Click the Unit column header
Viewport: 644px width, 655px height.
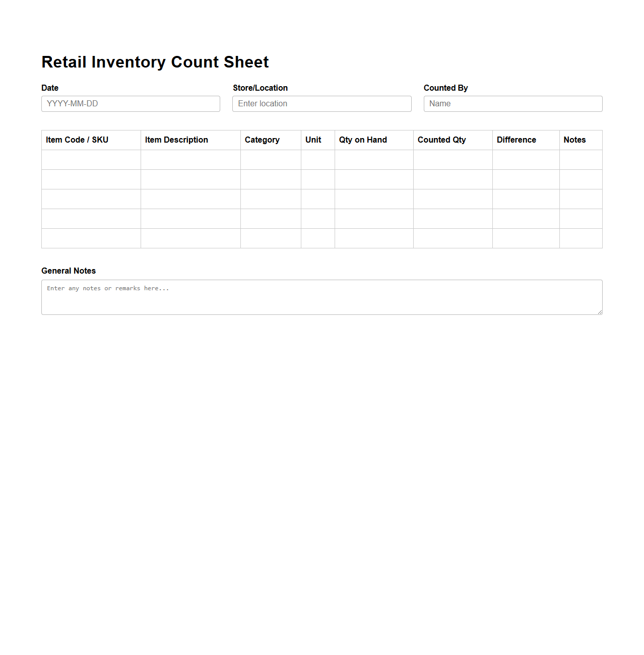click(x=312, y=140)
